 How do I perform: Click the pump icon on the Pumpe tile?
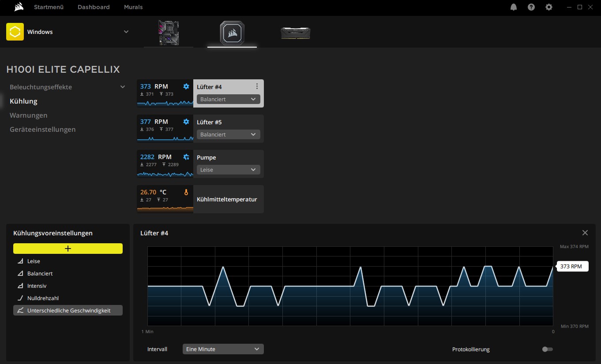(186, 156)
